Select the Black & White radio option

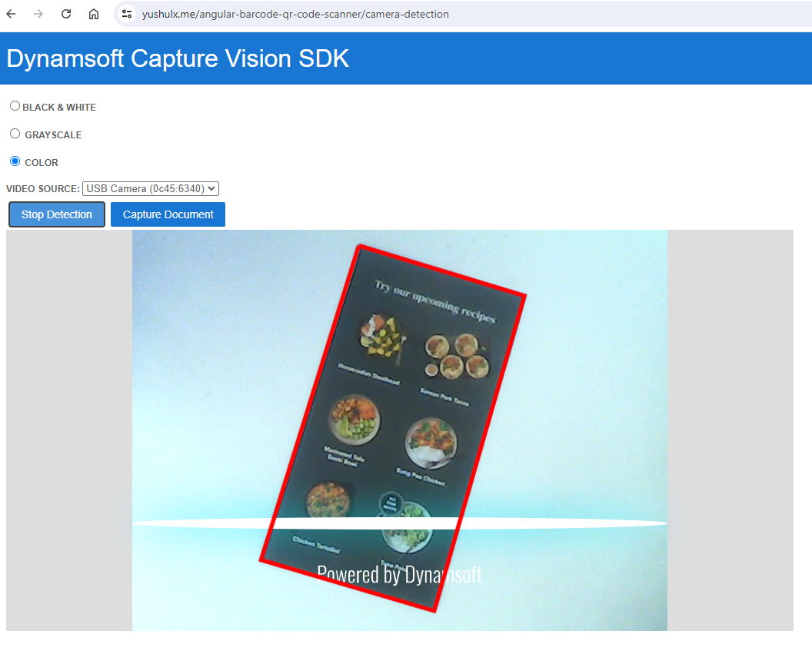click(15, 106)
